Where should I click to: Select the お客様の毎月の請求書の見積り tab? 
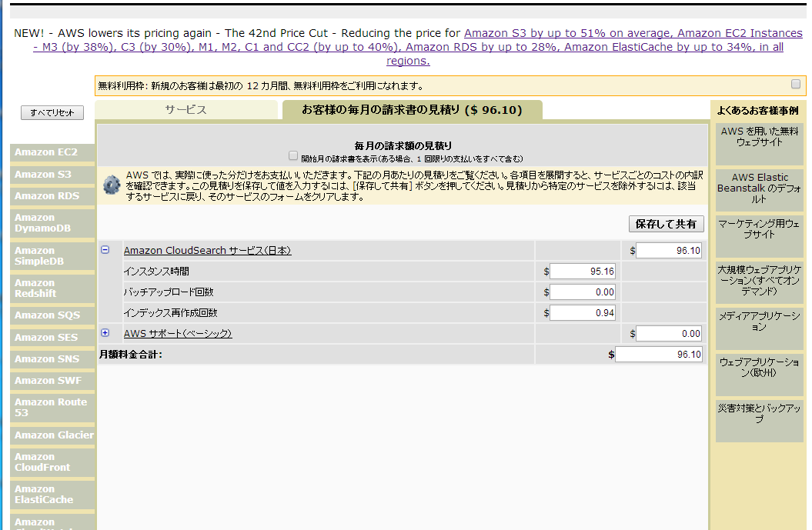point(413,110)
